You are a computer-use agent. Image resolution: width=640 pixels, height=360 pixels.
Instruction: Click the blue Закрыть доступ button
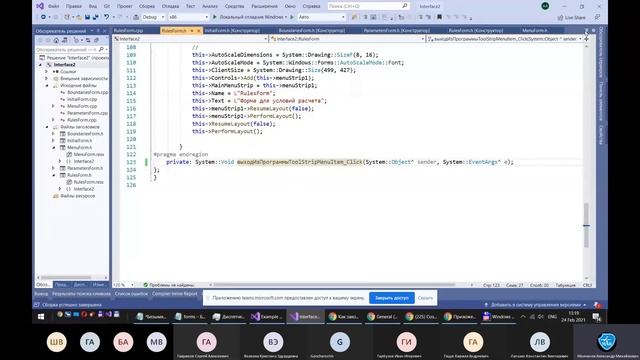pyautogui.click(x=392, y=298)
